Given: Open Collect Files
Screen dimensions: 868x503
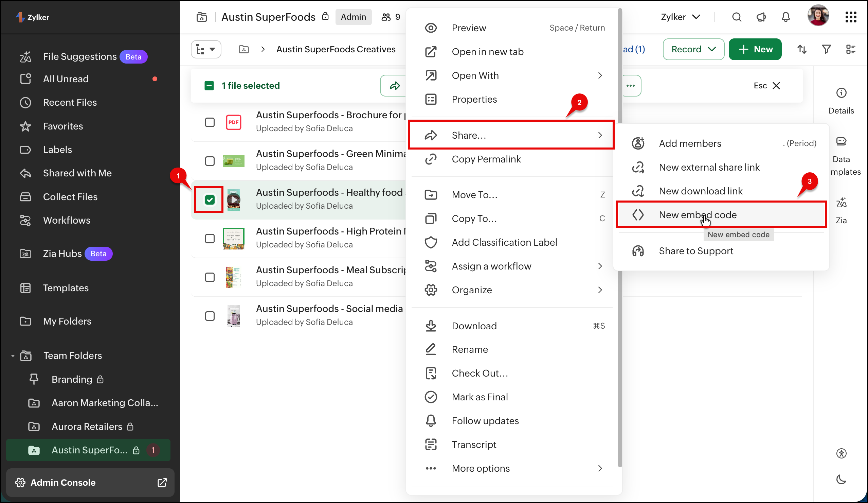Looking at the screenshot, I should (x=70, y=197).
